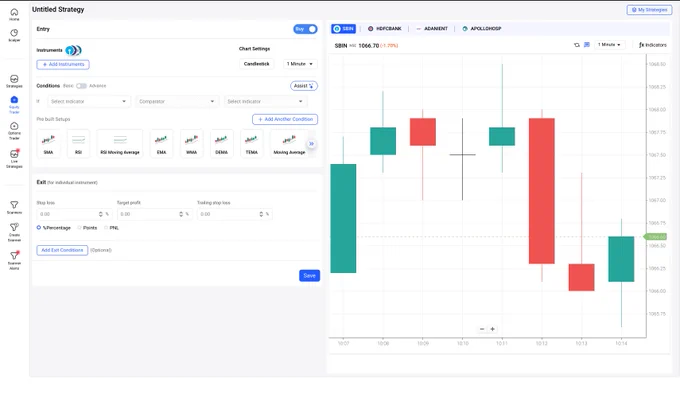The height and width of the screenshot is (398, 680).
Task: Click Add Another Condition button
Action: pyautogui.click(x=285, y=119)
